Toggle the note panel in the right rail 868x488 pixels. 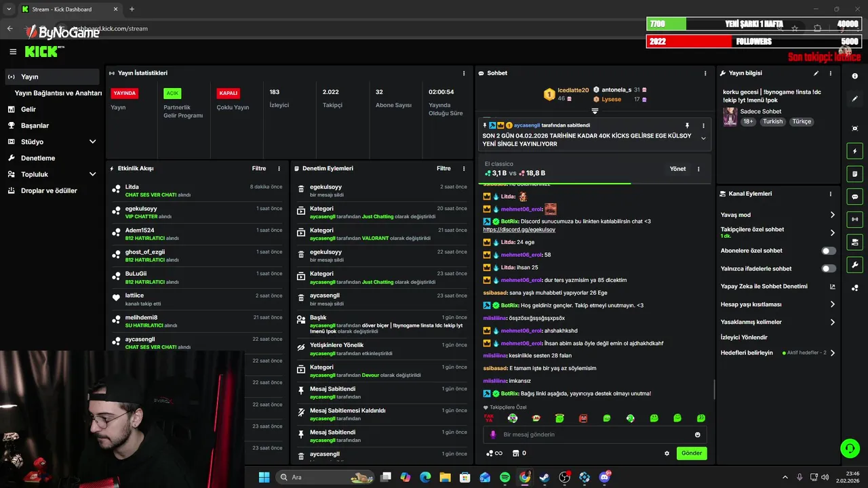[x=854, y=174]
